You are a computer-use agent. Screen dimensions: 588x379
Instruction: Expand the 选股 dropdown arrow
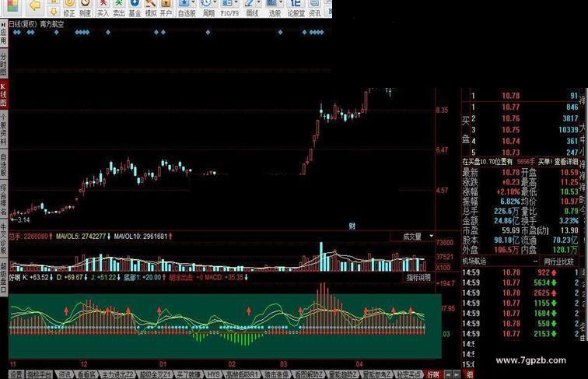[x=281, y=3]
